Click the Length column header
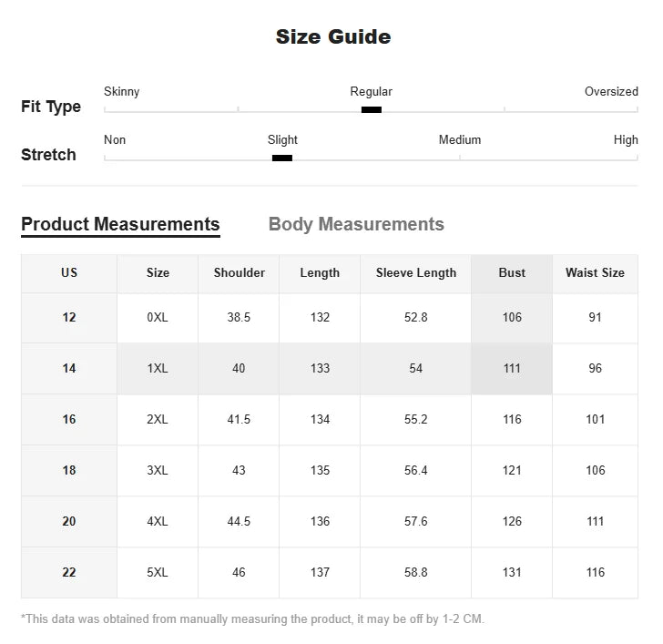The width and height of the screenshot is (663, 644). (320, 272)
